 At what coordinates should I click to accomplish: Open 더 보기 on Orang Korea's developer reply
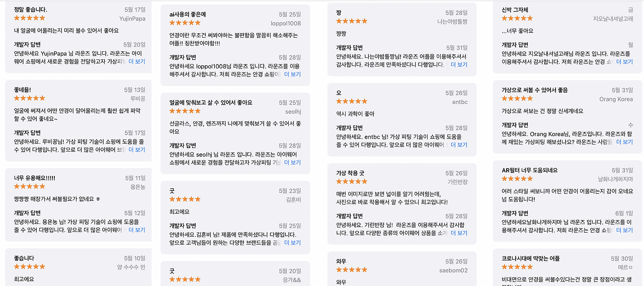[x=624, y=142]
